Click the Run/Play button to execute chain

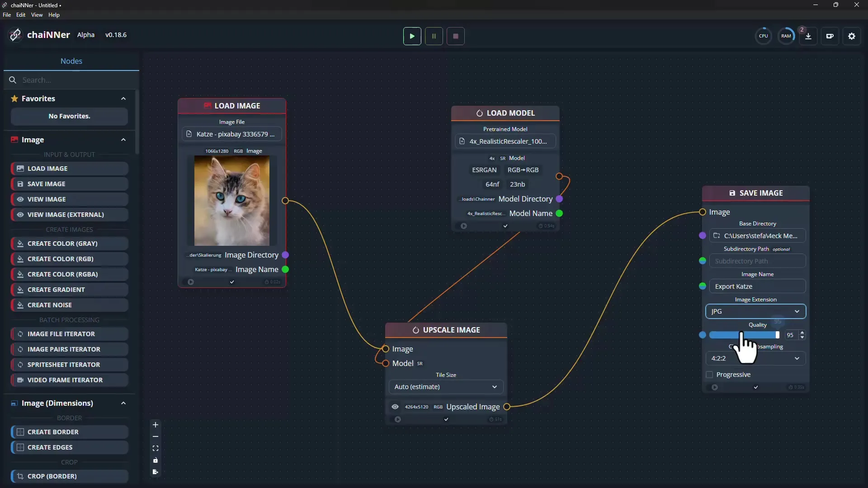click(x=412, y=36)
